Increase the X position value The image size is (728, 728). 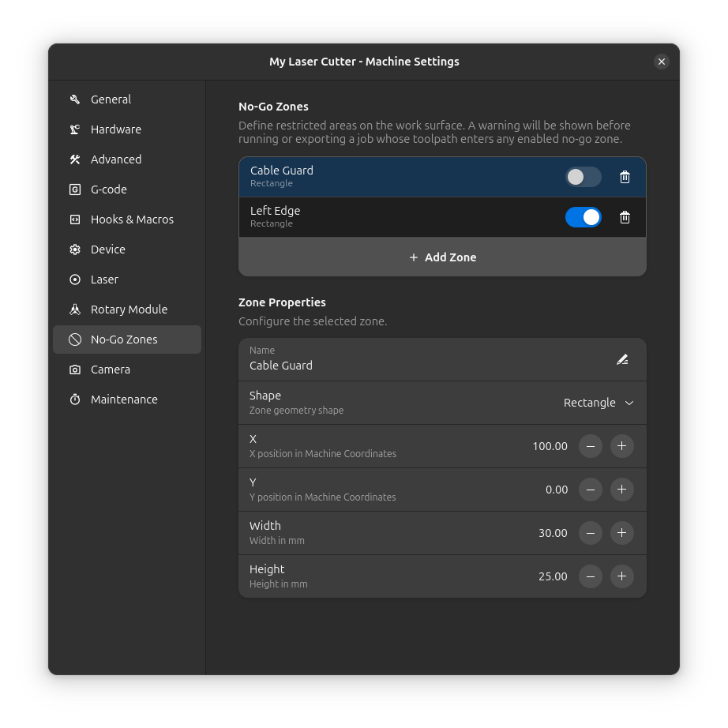(621, 446)
